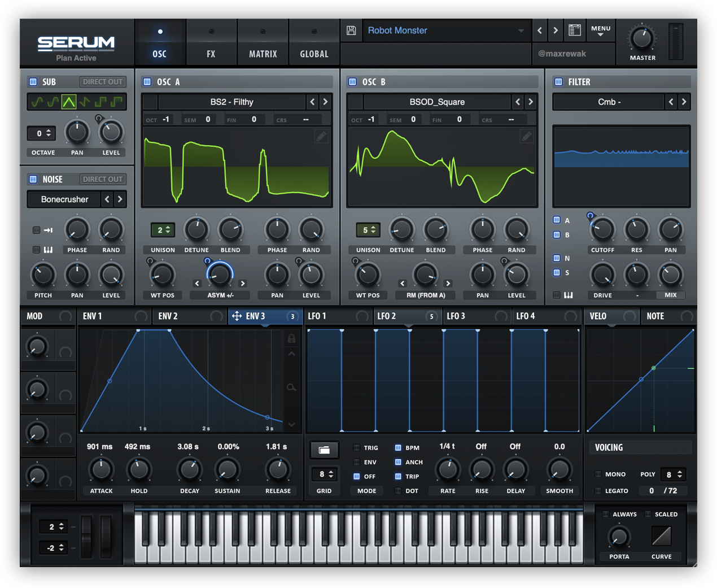This screenshot has height=588, width=717.
Task: Enable MONO voicing checkbox
Action: [x=598, y=474]
